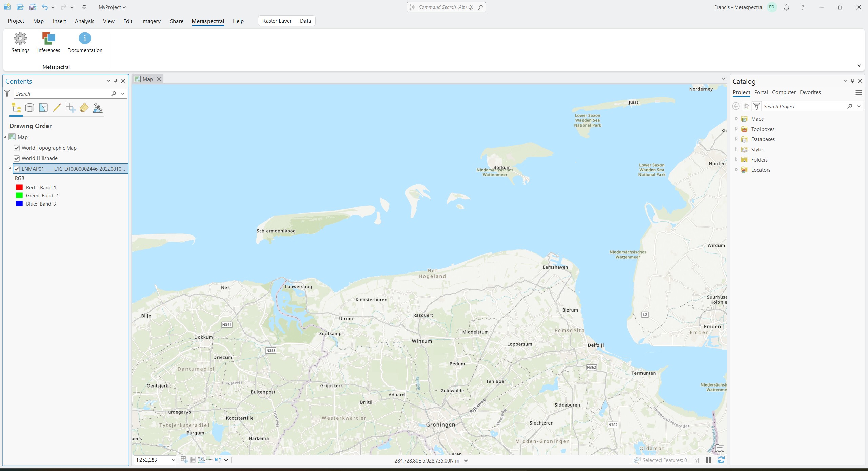Open the notifications bell
Viewport: 868px width, 471px height.
tap(786, 7)
